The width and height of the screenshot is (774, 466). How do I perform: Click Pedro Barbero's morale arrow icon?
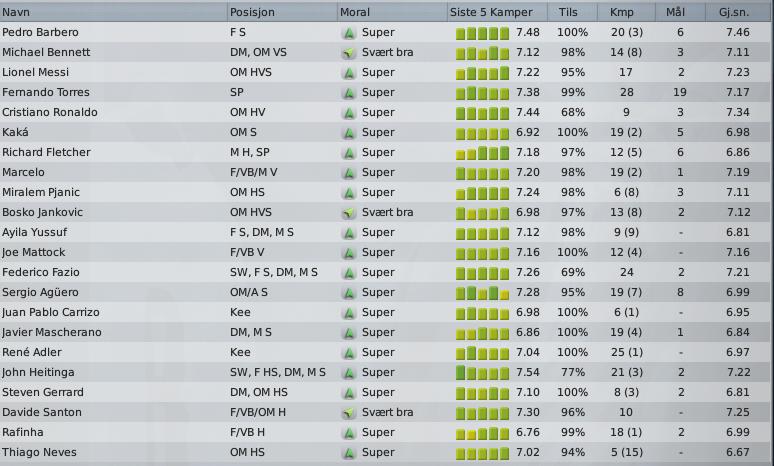coord(349,33)
